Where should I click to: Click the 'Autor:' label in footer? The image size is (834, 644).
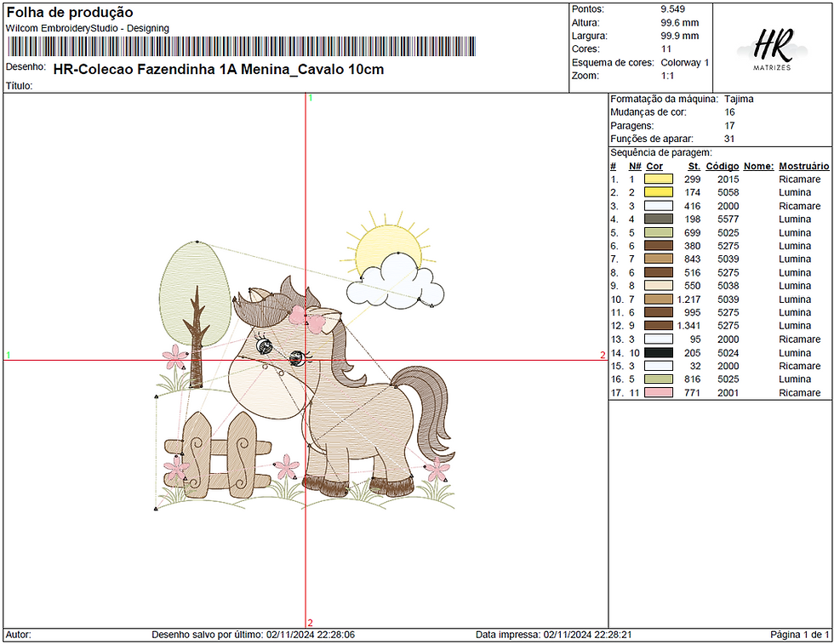click(x=18, y=635)
